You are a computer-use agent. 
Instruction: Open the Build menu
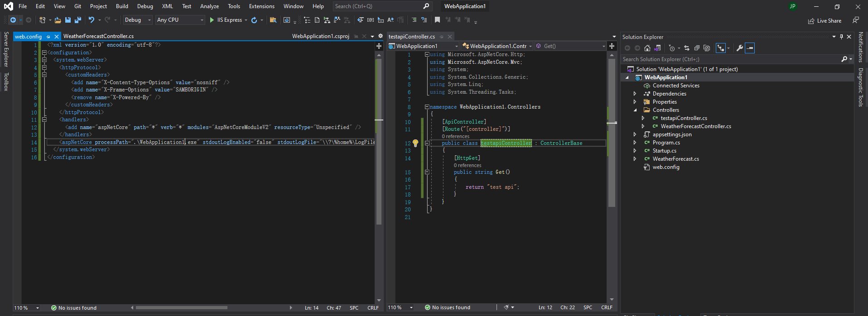click(122, 6)
